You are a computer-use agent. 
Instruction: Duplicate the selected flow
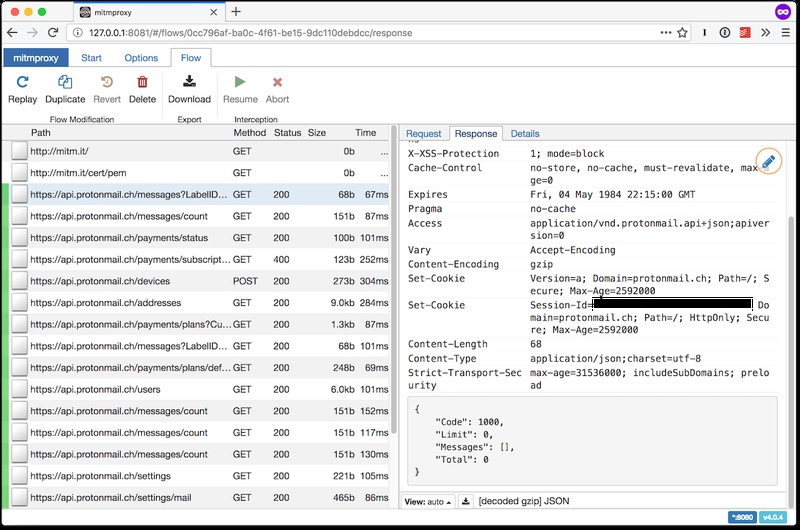[65, 90]
